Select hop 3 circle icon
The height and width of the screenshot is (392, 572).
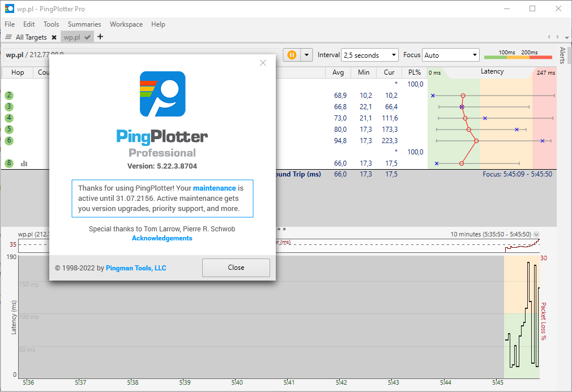pos(9,107)
